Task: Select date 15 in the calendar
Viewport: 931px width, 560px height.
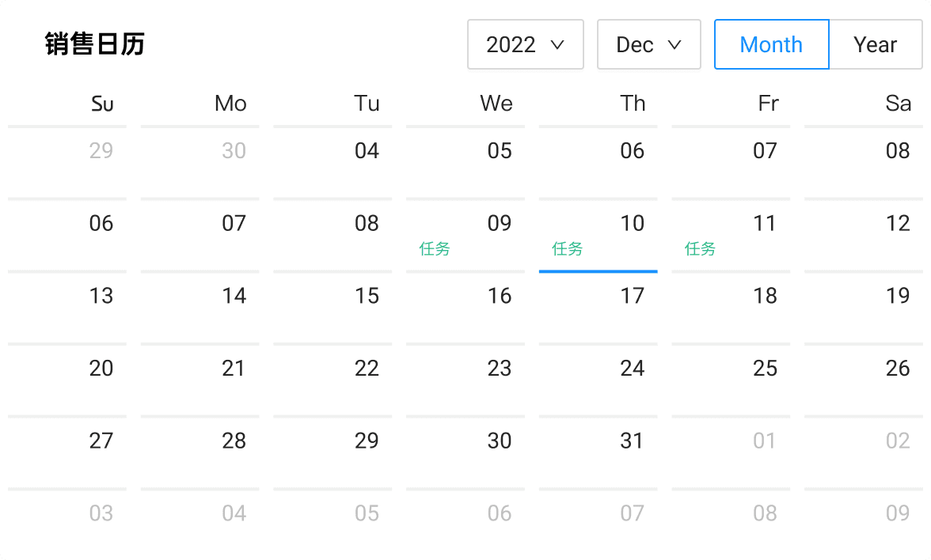Action: (x=367, y=296)
